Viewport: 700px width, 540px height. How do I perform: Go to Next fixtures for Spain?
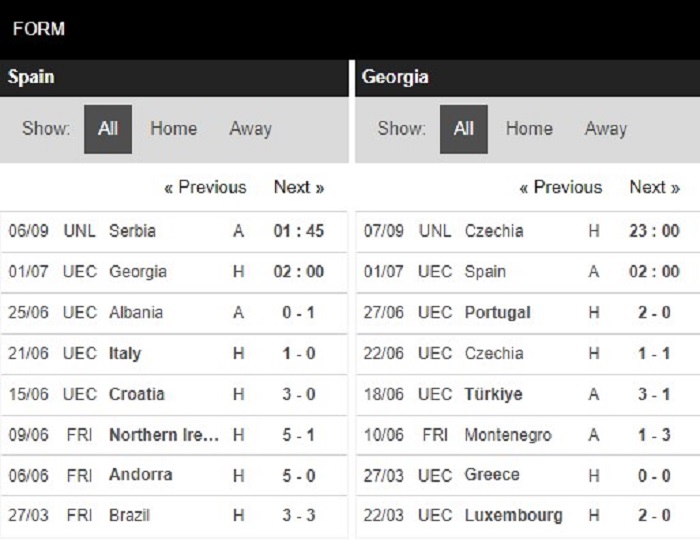[299, 187]
